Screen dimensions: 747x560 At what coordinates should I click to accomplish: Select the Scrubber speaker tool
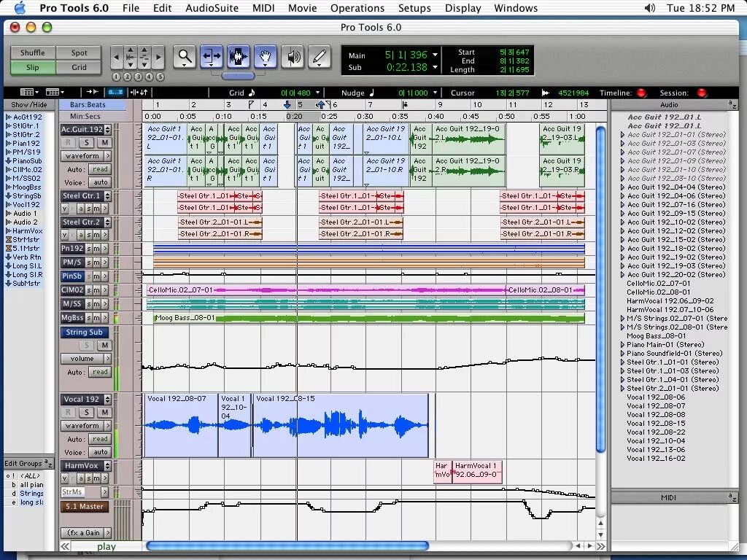point(293,57)
